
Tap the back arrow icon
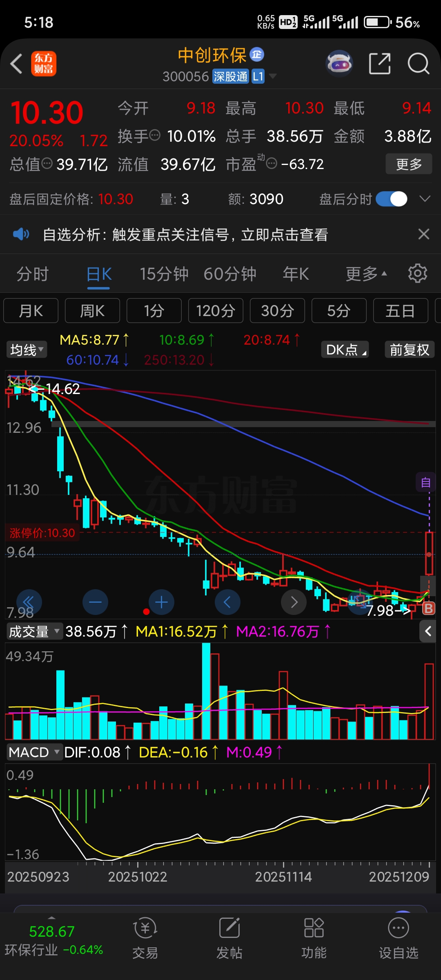(x=16, y=64)
